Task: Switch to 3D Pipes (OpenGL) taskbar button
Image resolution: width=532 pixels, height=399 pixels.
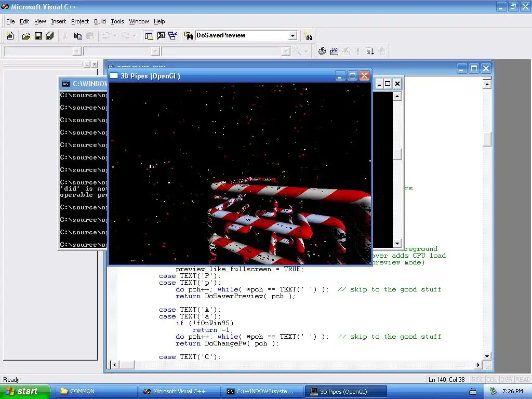Action: [345, 392]
